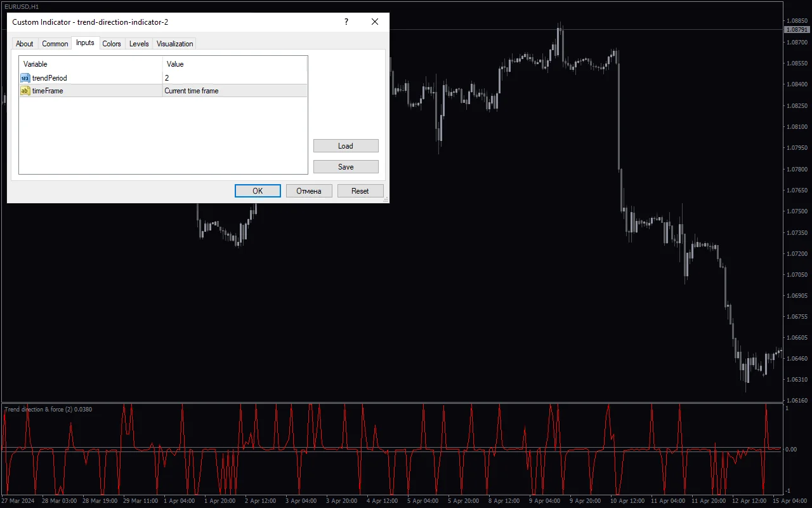Click the trendPeriod value field showing 2
This screenshot has width=812, height=508.
pos(235,78)
